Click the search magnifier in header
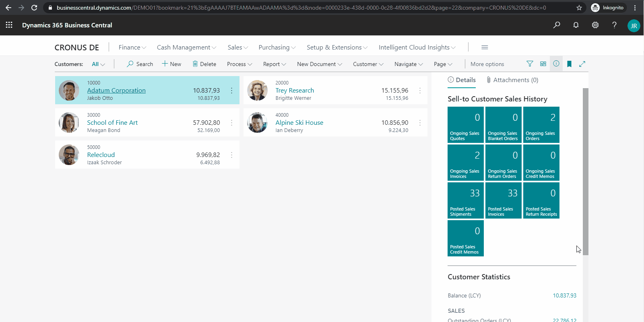Image resolution: width=644 pixels, height=322 pixels. point(557,25)
